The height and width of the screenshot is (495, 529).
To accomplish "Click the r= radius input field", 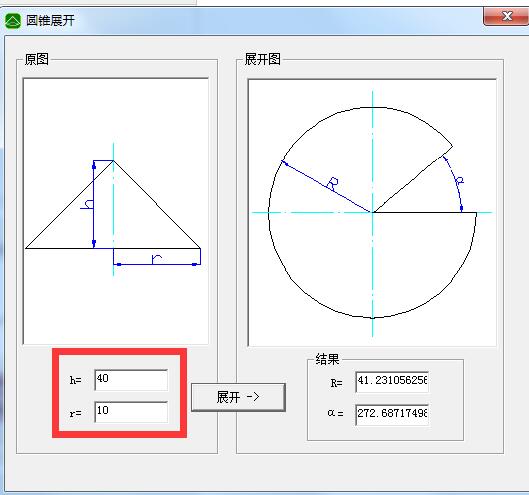I will coord(131,412).
